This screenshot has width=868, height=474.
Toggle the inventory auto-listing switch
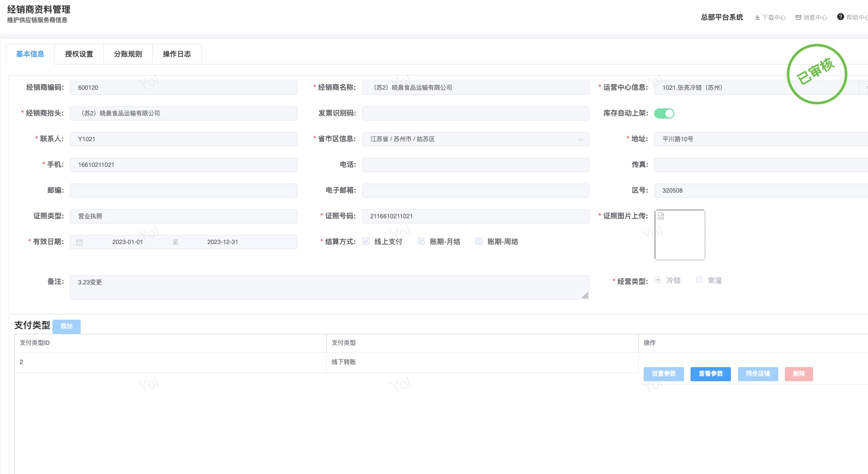[664, 113]
